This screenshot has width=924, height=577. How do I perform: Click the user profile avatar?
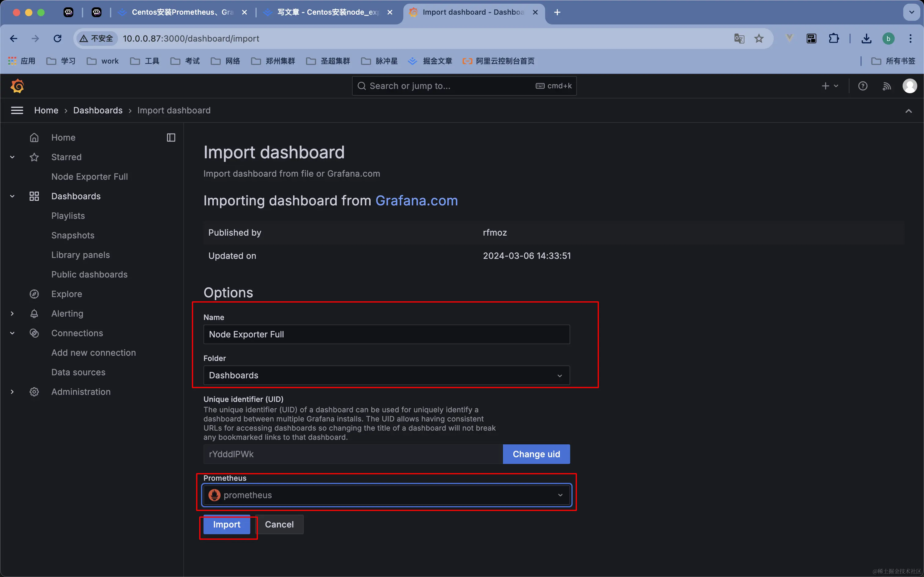(x=910, y=86)
